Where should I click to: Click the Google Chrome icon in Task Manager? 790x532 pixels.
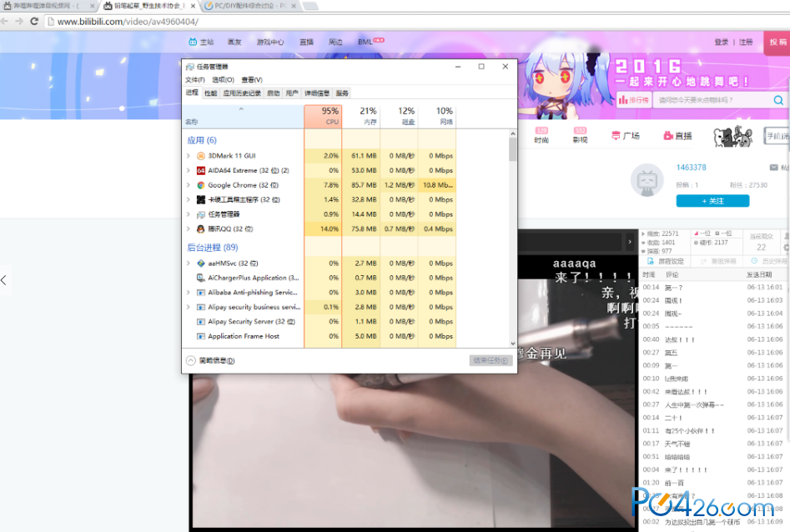pyautogui.click(x=200, y=185)
